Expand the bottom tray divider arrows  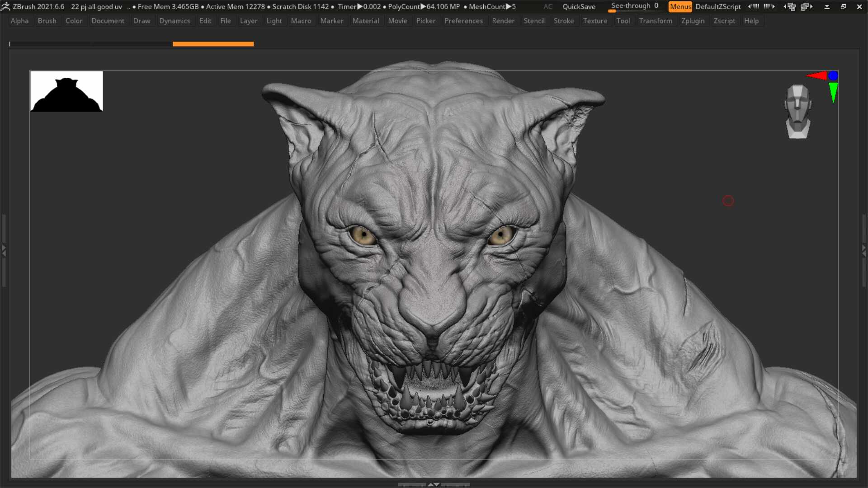point(434,484)
